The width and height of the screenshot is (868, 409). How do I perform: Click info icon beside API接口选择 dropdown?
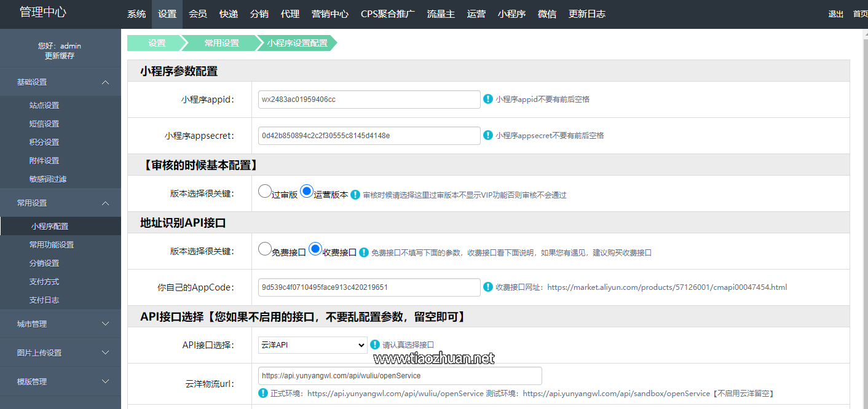tap(375, 345)
